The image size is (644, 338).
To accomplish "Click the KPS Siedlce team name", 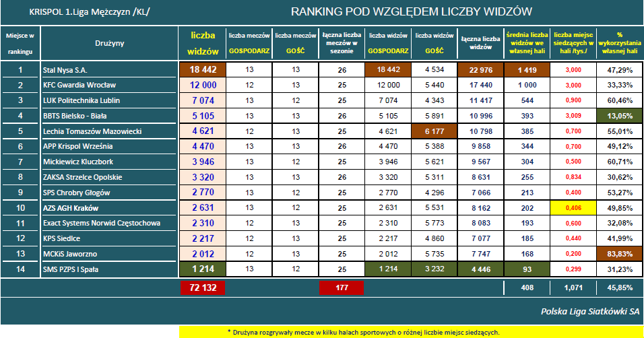I will point(61,238).
